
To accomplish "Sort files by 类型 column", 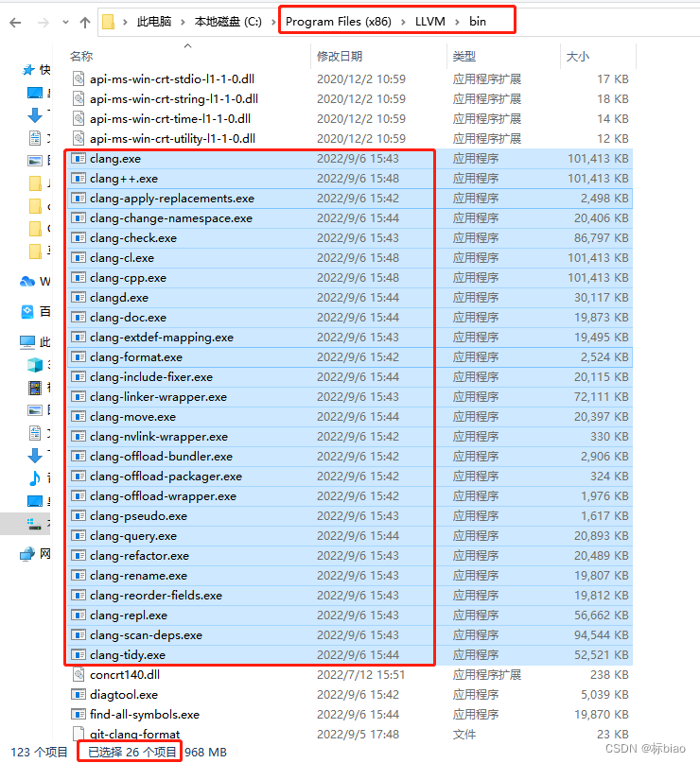I will 464,57.
